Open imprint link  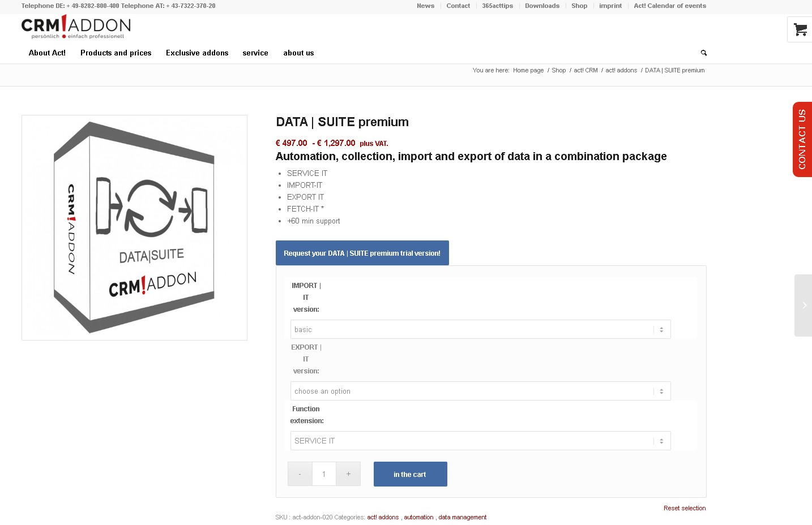[x=610, y=6]
